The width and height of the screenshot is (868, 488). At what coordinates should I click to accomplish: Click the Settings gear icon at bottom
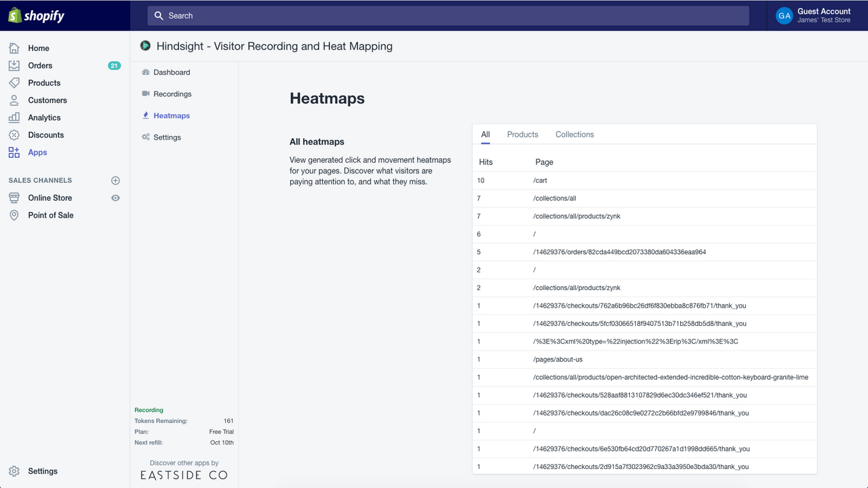click(14, 471)
